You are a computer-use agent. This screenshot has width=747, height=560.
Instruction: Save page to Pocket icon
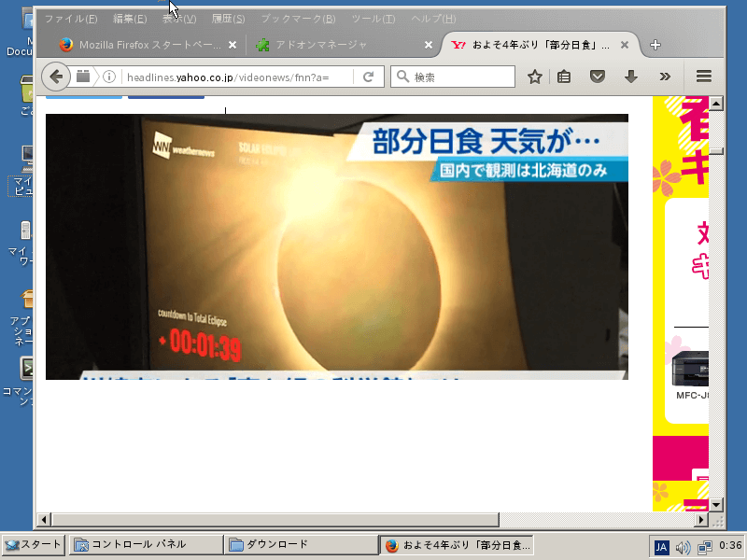[598, 77]
